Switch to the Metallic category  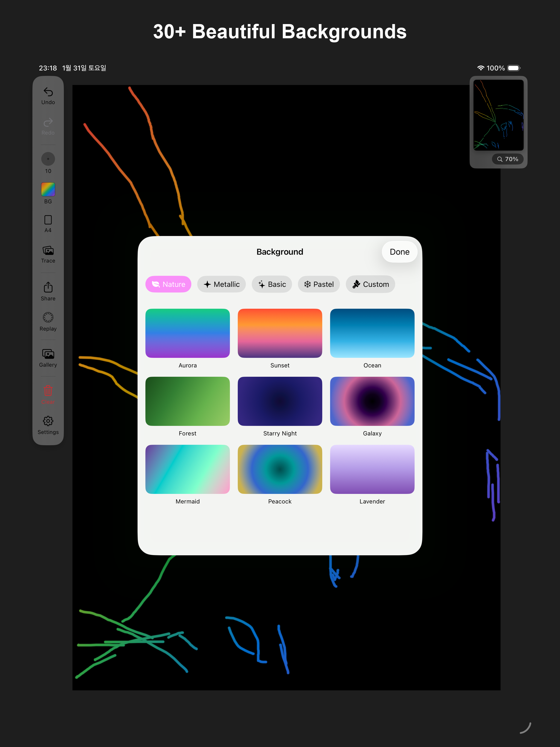[x=221, y=284]
